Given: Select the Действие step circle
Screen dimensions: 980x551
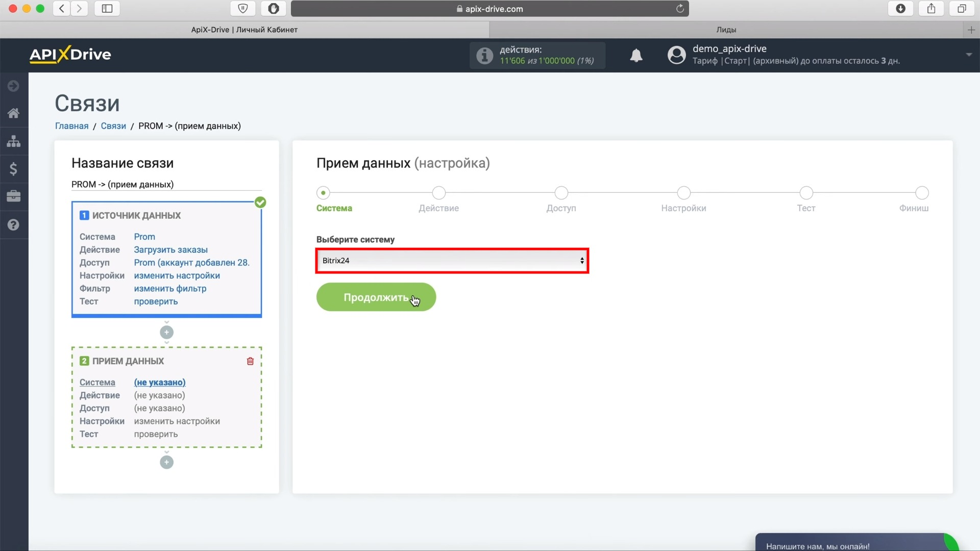Looking at the screenshot, I should pos(439,193).
